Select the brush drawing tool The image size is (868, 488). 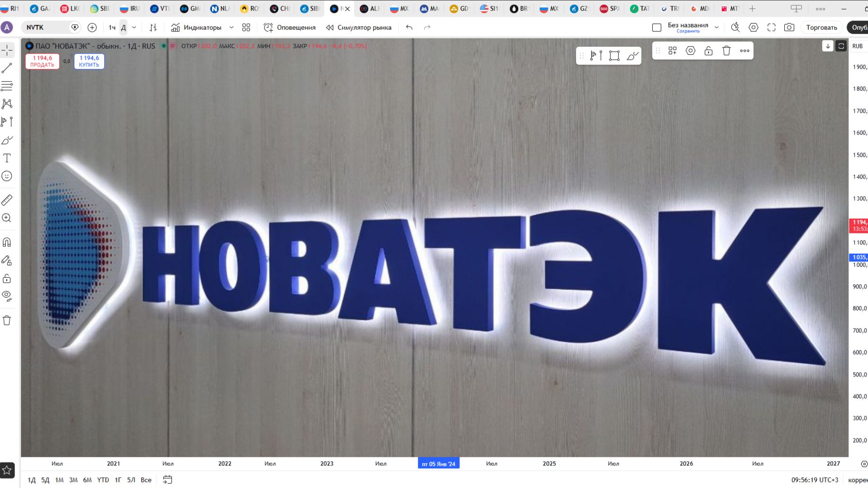[7, 140]
